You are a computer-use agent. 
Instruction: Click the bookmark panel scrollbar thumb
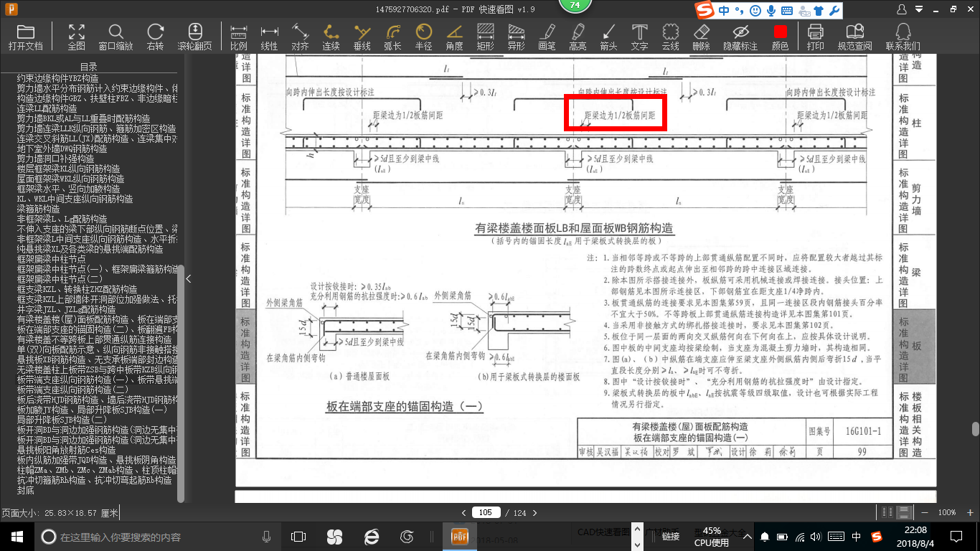181,384
